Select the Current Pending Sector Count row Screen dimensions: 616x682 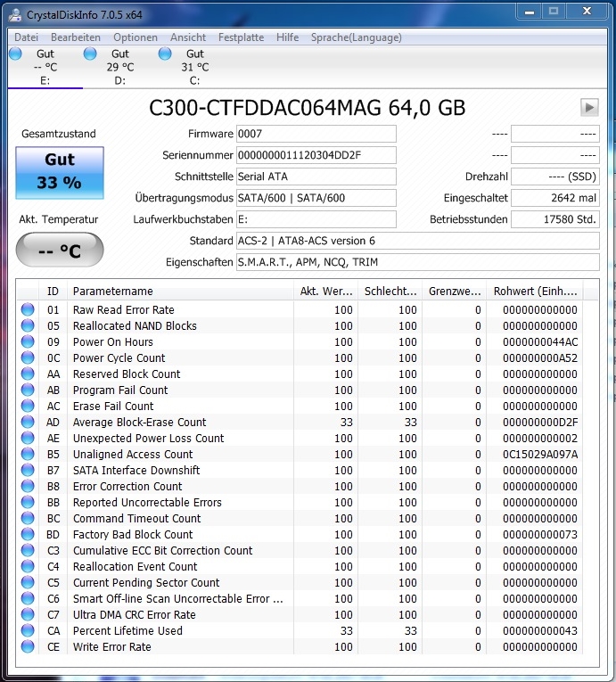pos(300,582)
